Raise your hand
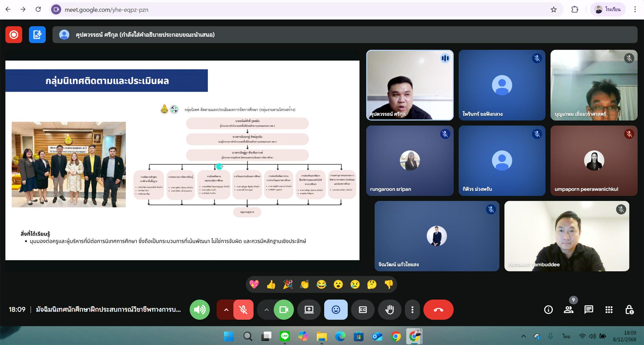Screen dimensions: 644x345 point(390,310)
